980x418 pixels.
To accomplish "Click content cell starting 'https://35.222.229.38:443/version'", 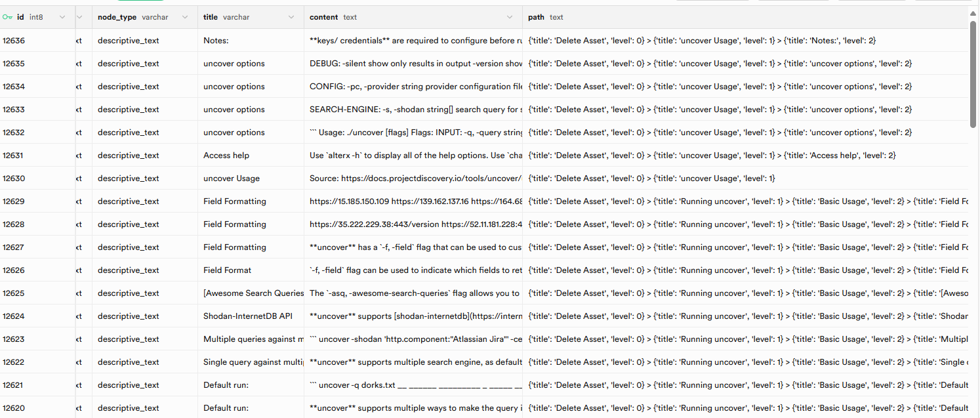I will [x=413, y=224].
